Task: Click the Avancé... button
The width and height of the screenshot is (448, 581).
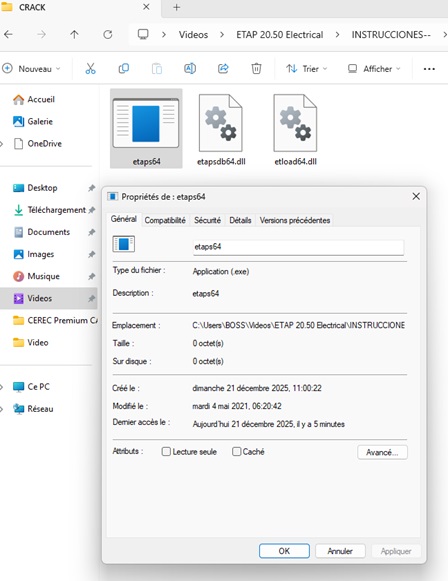Action: (x=382, y=452)
